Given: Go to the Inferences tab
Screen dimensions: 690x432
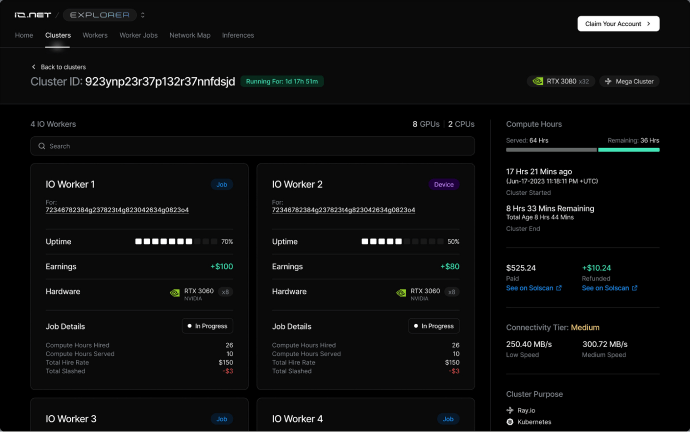Looking at the screenshot, I should (x=238, y=35).
